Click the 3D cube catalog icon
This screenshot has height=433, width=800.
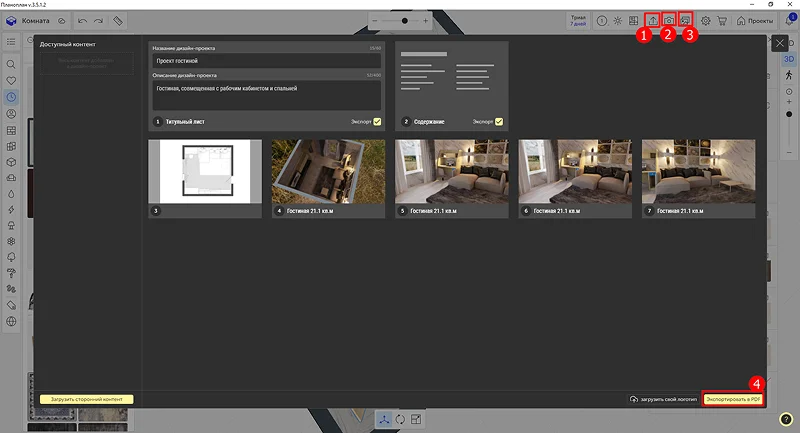[x=11, y=162]
